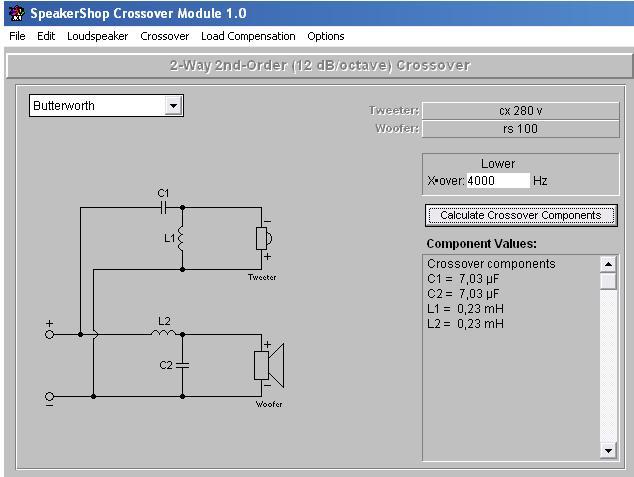This screenshot has height=477, width=634.
Task: Click the Butterworth combo box text
Action: coord(64,106)
